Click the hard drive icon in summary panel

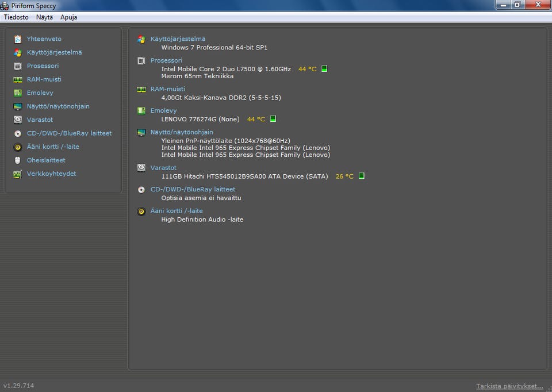pyautogui.click(x=141, y=168)
